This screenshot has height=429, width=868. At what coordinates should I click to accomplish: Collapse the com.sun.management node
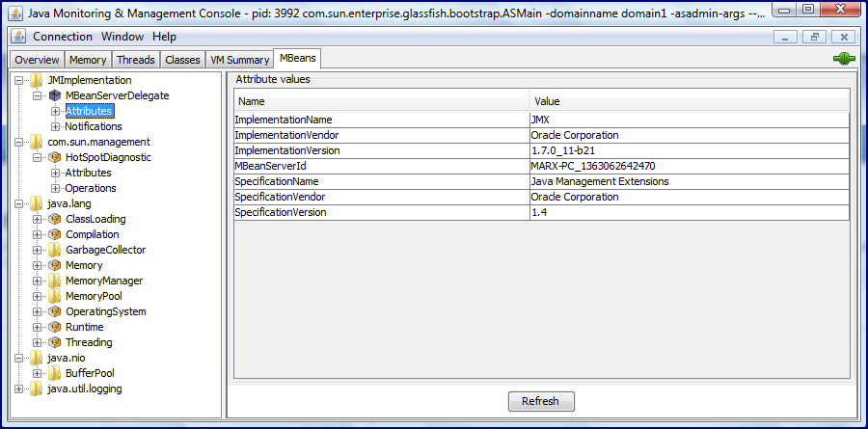pos(19,143)
